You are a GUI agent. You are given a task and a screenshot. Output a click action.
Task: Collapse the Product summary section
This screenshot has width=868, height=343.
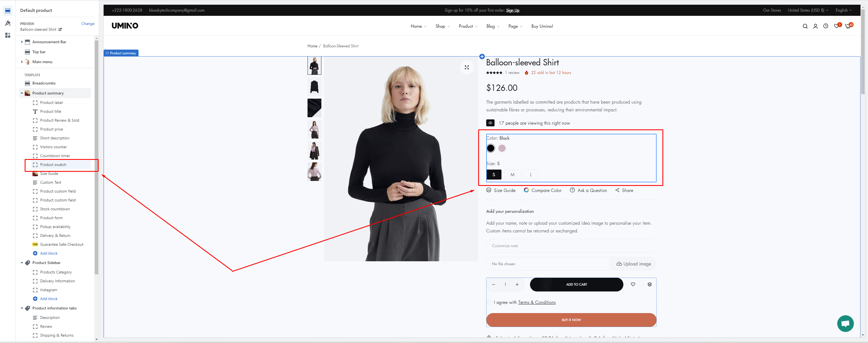tap(22, 93)
